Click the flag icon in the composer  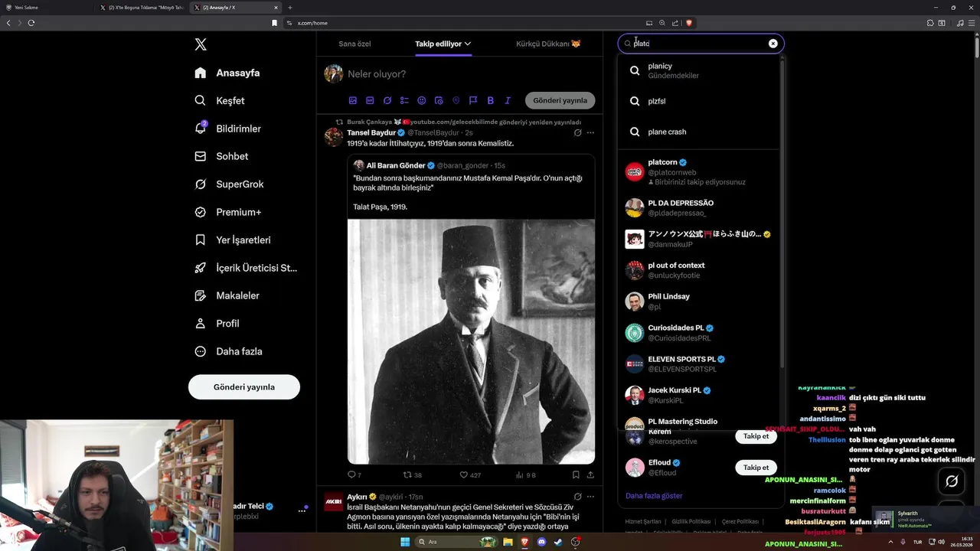[x=473, y=100]
